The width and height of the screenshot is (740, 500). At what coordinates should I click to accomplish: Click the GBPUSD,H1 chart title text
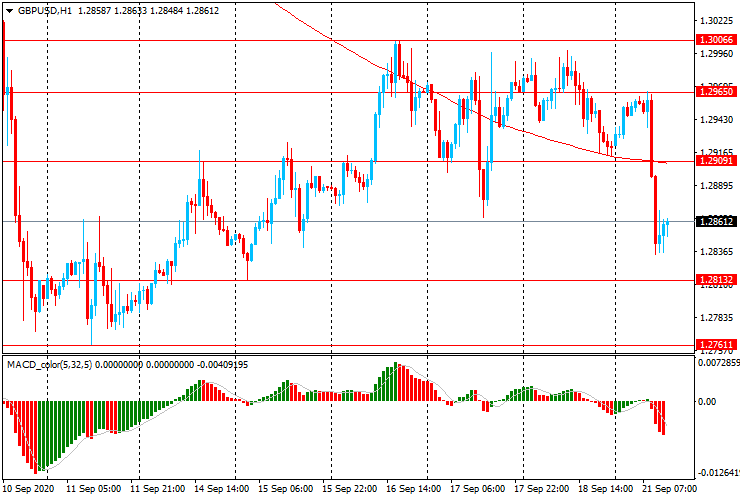click(x=45, y=11)
